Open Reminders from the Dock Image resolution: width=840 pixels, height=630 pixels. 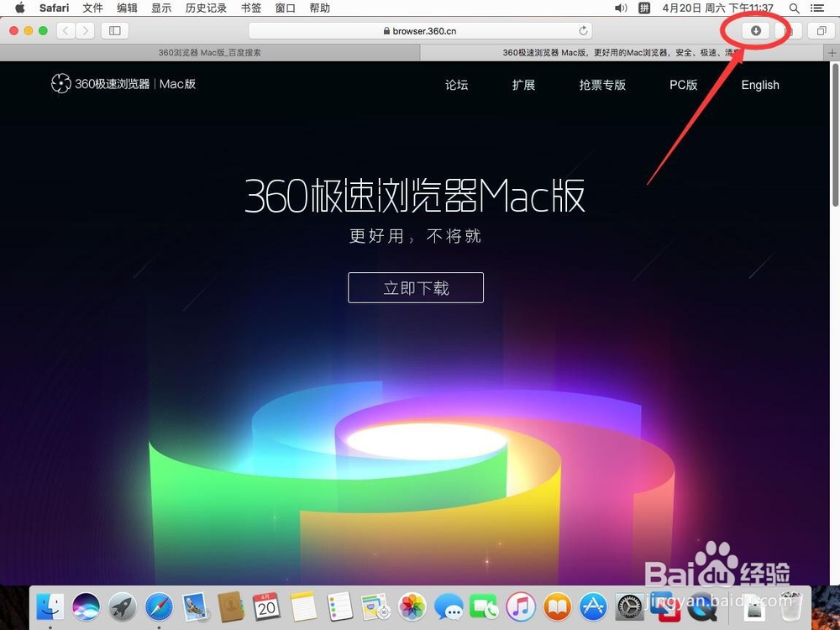(339, 607)
